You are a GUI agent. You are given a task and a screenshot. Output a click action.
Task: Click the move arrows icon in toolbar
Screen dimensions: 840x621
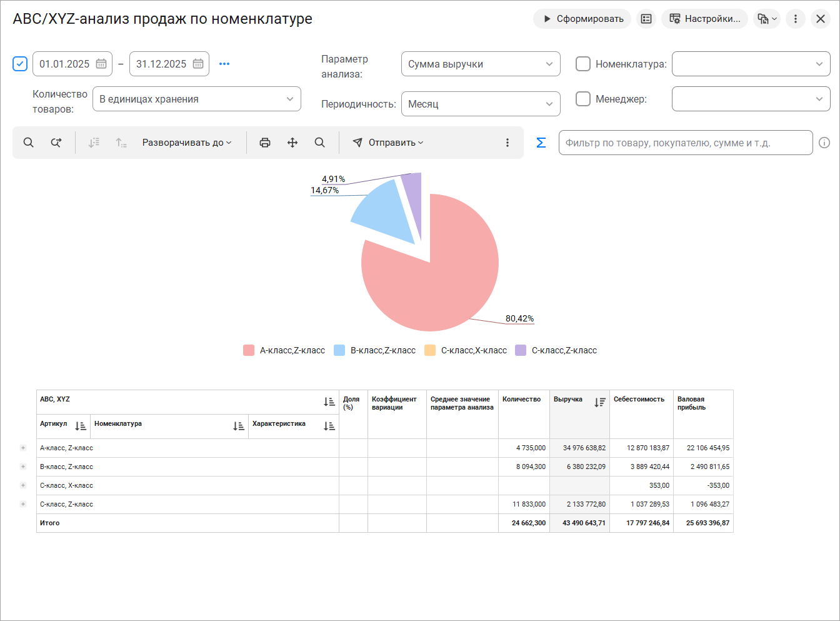[292, 143]
